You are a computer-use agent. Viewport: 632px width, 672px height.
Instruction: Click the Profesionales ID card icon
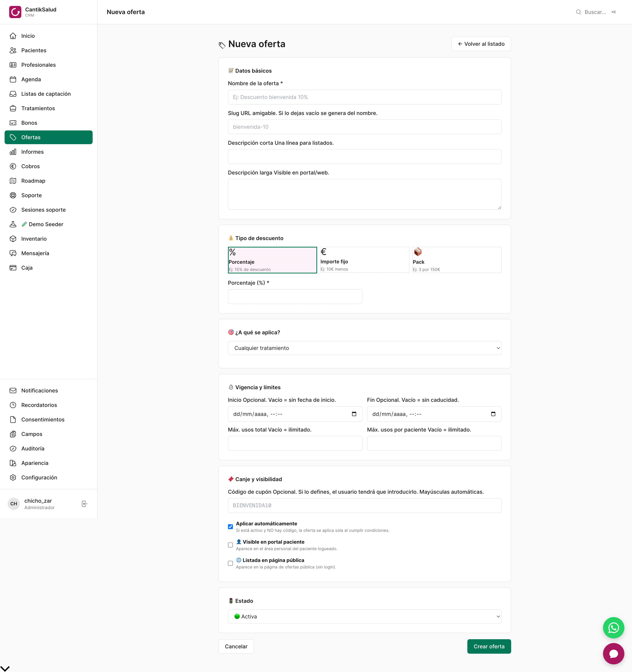click(x=13, y=65)
